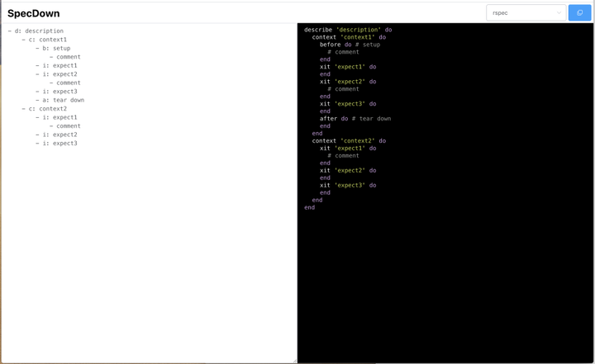Click "describe 'description' do" in output
Screen dimensions: 595x364
tap(348, 30)
